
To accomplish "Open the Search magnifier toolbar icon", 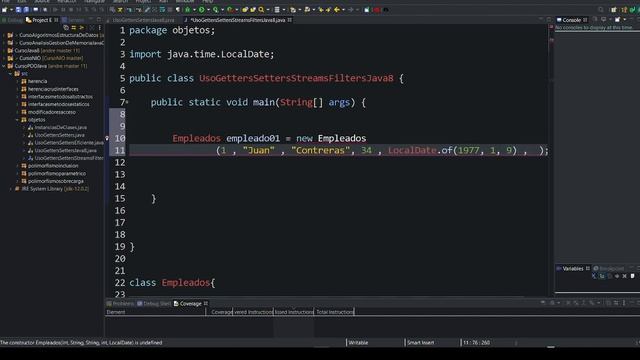I will pyautogui.click(x=261, y=10).
